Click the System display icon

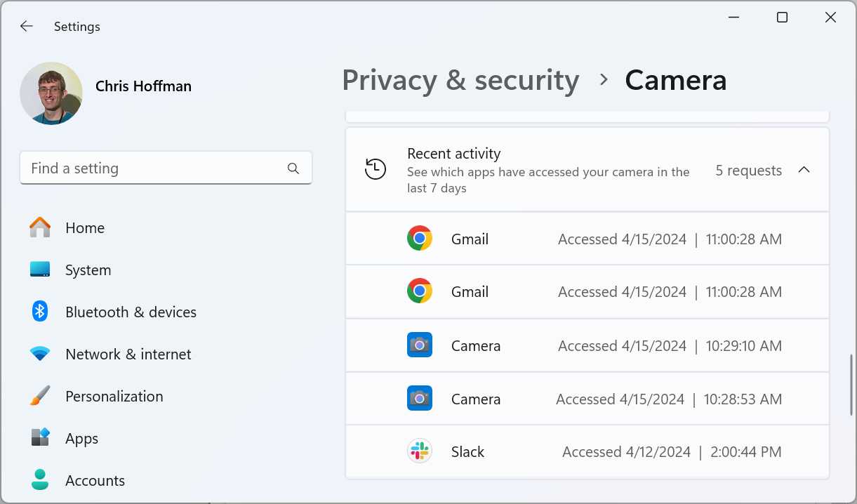coord(40,270)
